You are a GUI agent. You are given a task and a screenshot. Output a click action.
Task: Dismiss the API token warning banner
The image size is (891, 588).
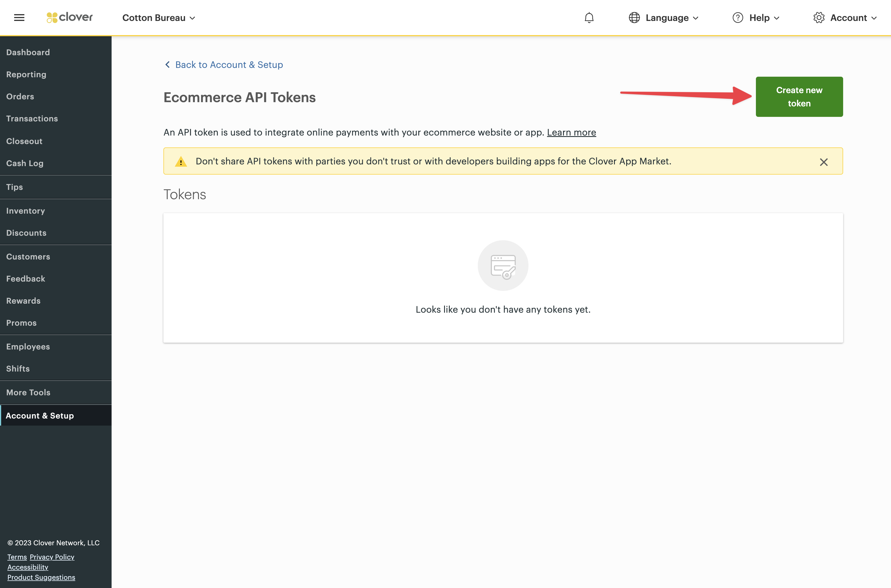pos(824,162)
